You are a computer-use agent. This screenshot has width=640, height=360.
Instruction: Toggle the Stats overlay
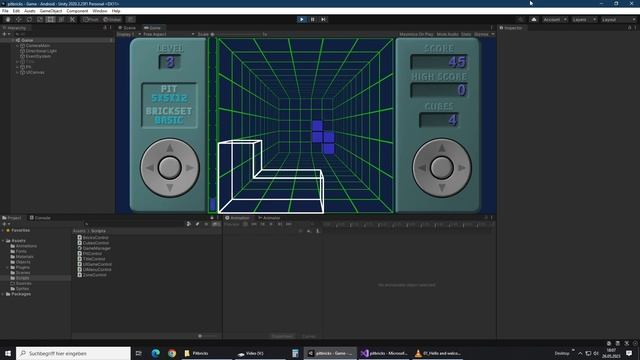point(466,34)
